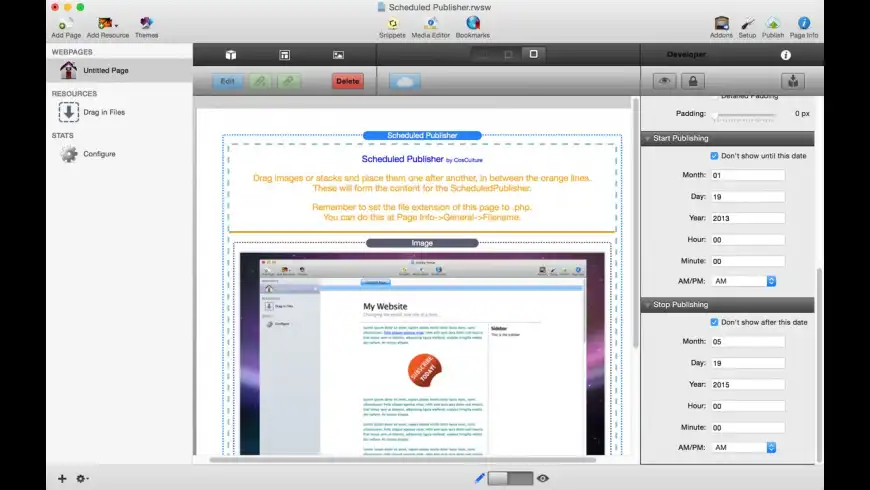The height and width of the screenshot is (490, 870).
Task: Click the eye preview mode icon
Action: (x=543, y=478)
